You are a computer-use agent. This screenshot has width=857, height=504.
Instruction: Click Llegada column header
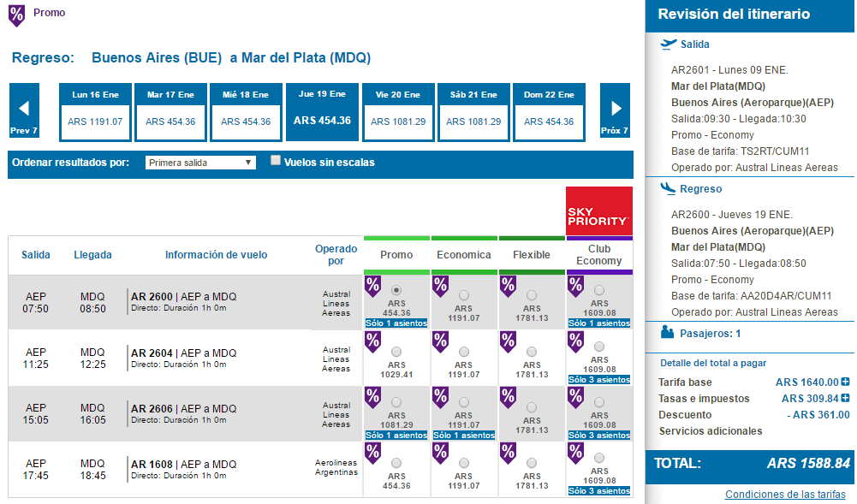[x=93, y=254]
